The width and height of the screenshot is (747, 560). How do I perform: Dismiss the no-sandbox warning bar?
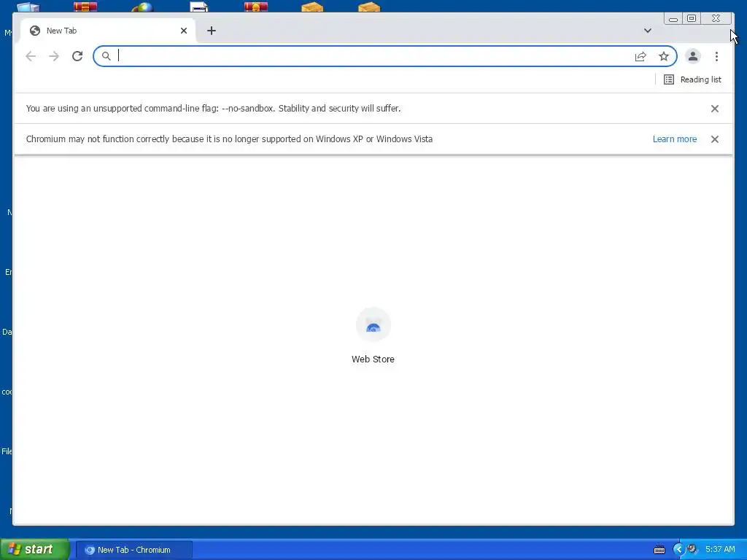pyautogui.click(x=715, y=109)
